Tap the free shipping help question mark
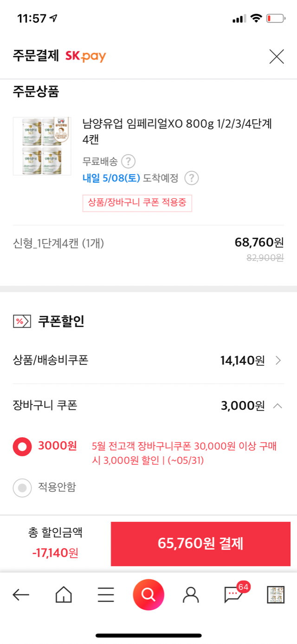Image resolution: width=297 pixels, height=644 pixels. coord(129,162)
